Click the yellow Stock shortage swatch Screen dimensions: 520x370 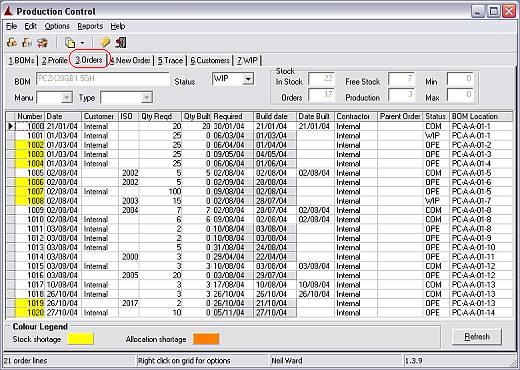pos(81,339)
